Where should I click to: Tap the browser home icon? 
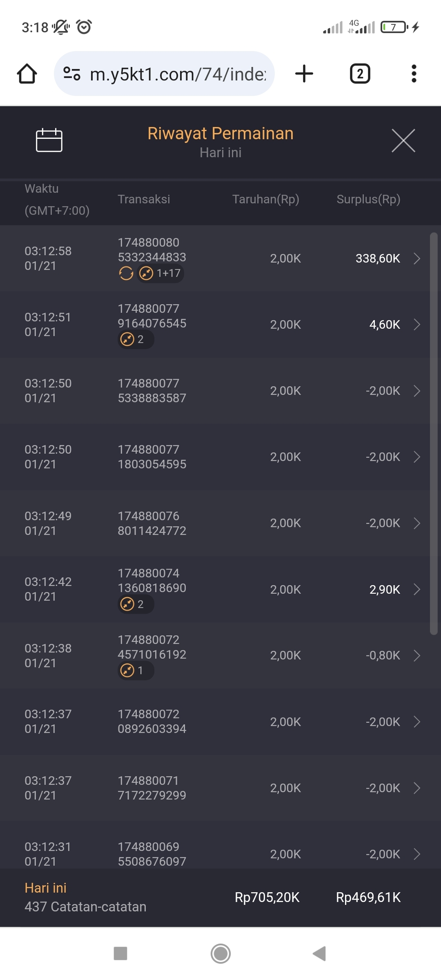27,74
